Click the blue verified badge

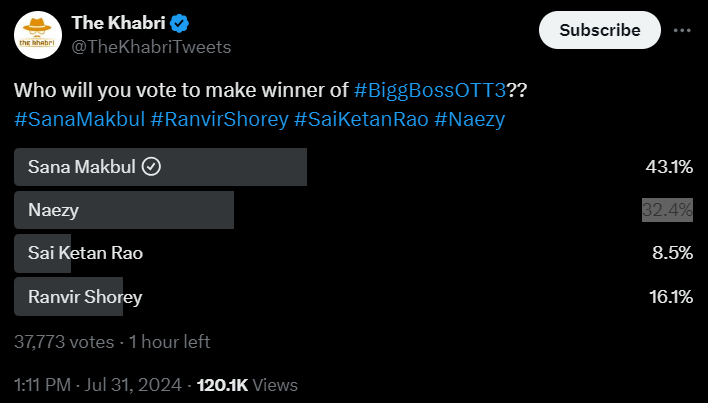[x=185, y=23]
